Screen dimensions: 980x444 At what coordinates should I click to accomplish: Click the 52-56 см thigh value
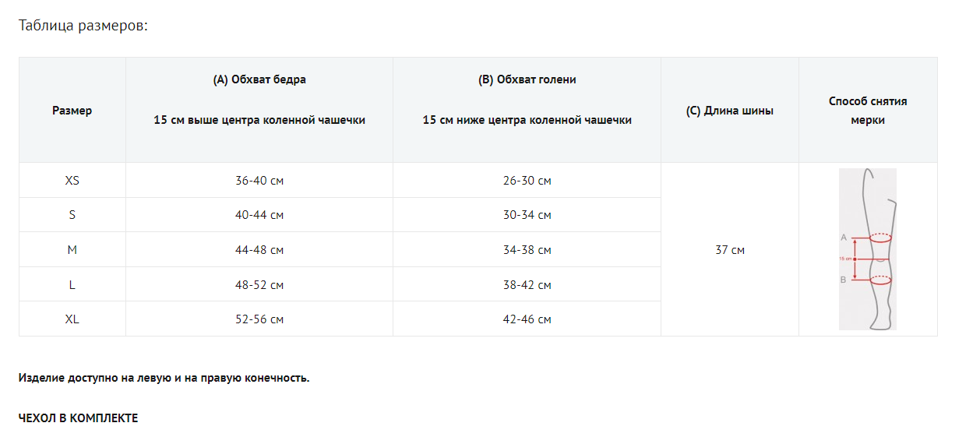coord(259,319)
